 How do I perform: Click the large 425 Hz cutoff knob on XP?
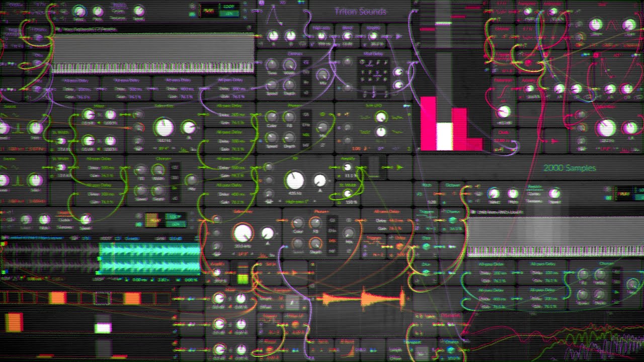(x=295, y=179)
